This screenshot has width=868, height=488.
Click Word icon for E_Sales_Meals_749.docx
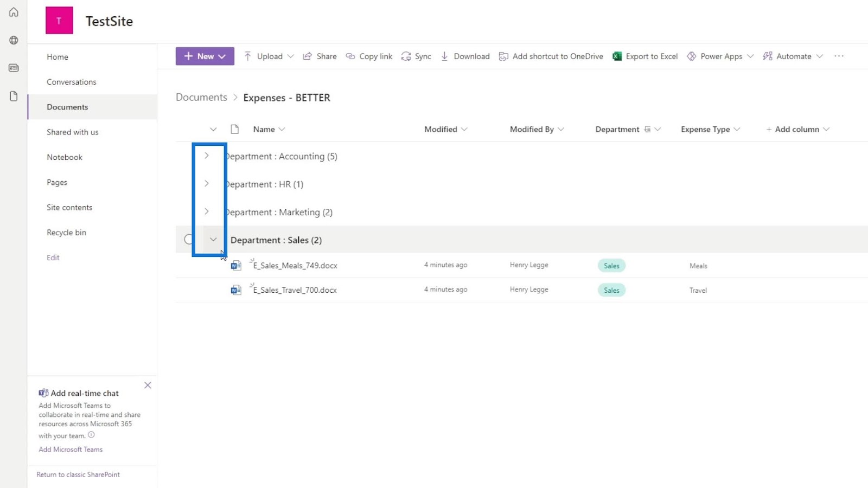tap(235, 265)
